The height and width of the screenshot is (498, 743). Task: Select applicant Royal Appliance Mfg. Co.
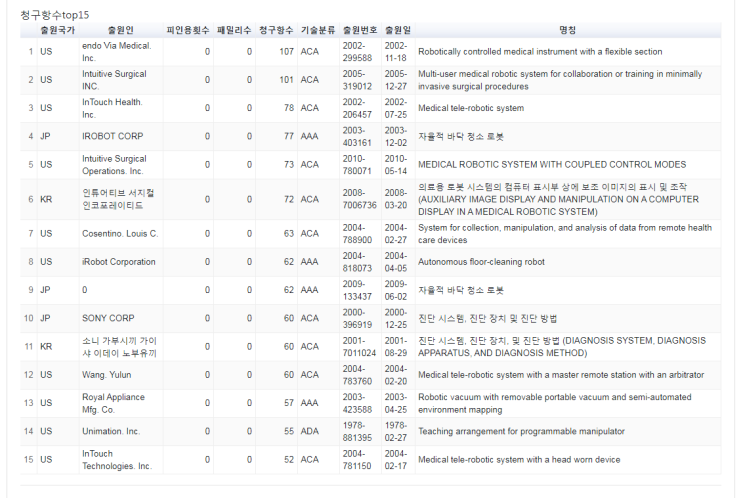tap(113, 403)
